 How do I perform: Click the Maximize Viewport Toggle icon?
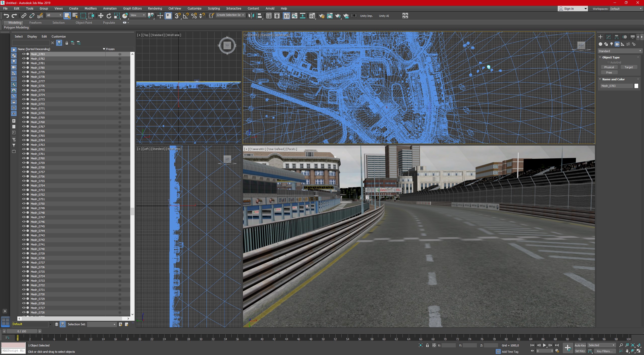click(x=638, y=351)
